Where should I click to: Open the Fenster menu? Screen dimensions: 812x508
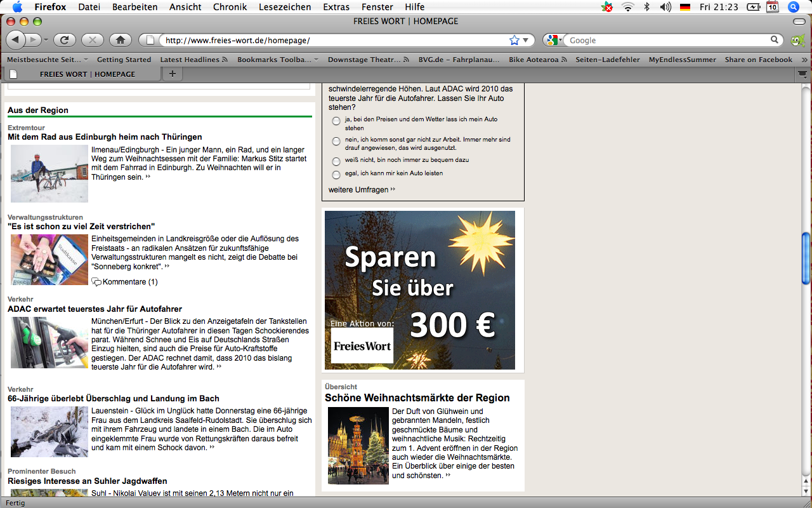tap(377, 7)
